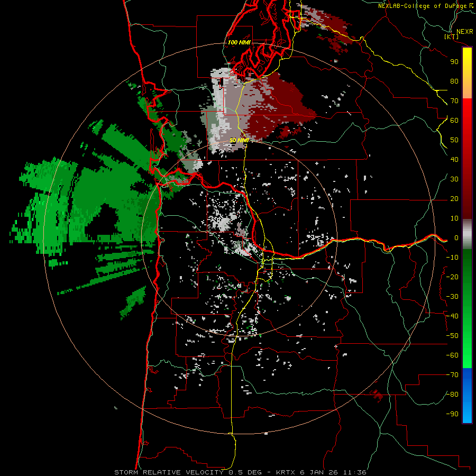This screenshot has height=476, width=476.
Task: Click the -70 value on the velocity scale
Action: point(452,375)
